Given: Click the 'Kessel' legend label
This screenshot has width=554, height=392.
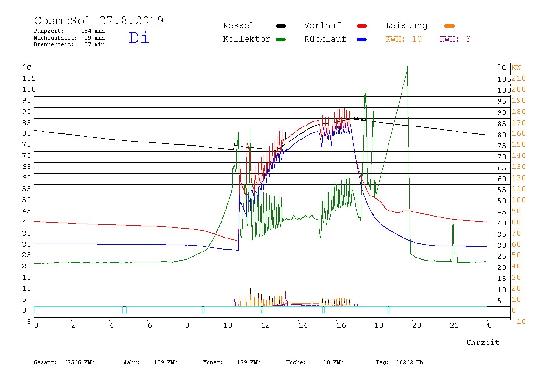Looking at the screenshot, I should [x=238, y=26].
